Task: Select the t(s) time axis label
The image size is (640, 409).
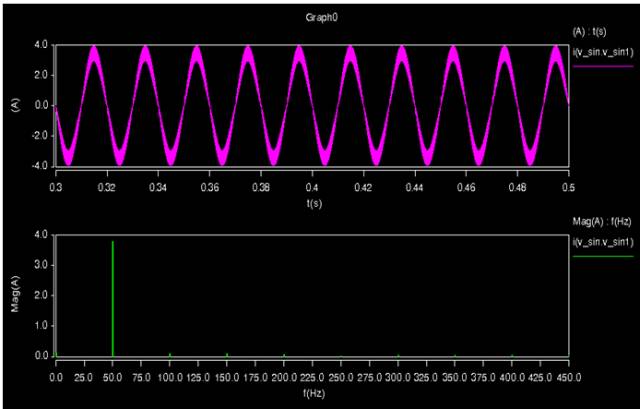Action: tap(312, 201)
